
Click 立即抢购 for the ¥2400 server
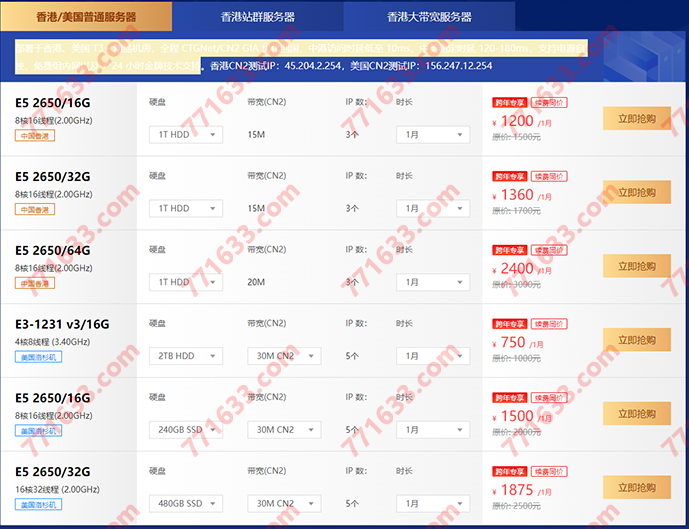click(x=637, y=266)
